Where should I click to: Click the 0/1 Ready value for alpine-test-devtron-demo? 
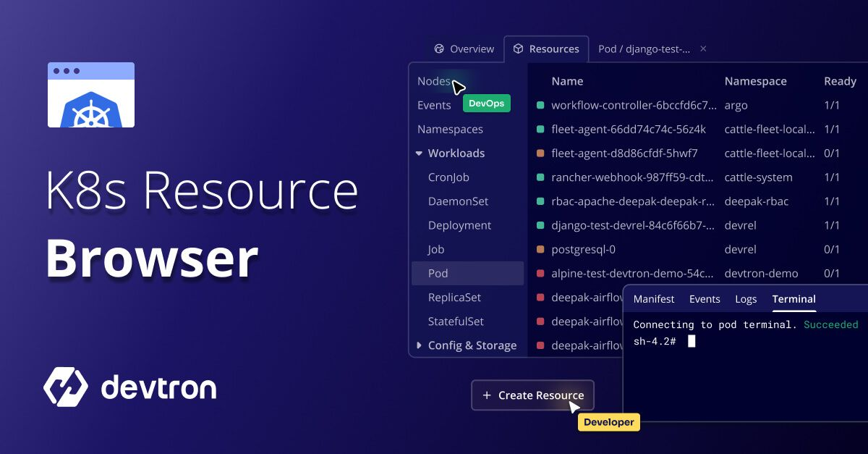point(832,273)
